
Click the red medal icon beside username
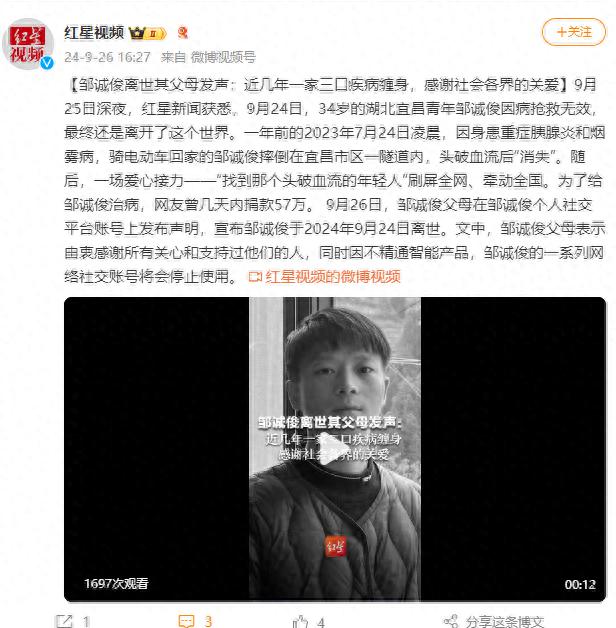point(183,32)
